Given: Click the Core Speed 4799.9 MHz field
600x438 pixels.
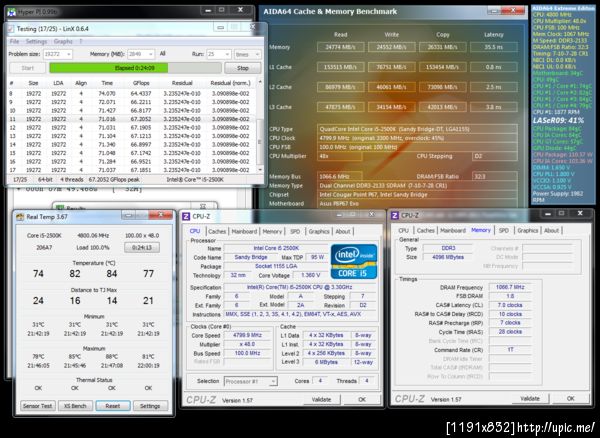Looking at the screenshot, I should coord(247,335).
